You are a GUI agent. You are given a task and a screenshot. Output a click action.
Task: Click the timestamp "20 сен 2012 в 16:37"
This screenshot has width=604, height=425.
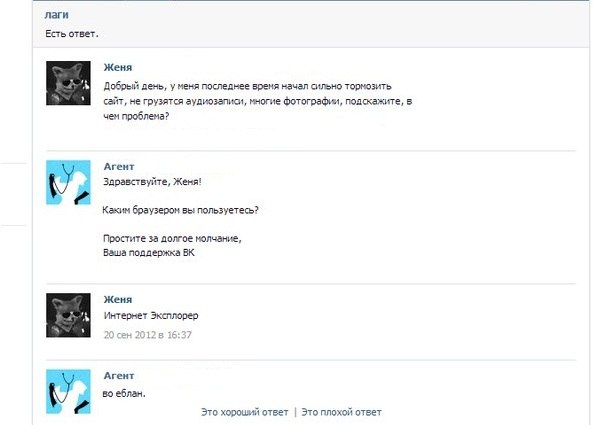coord(147,335)
